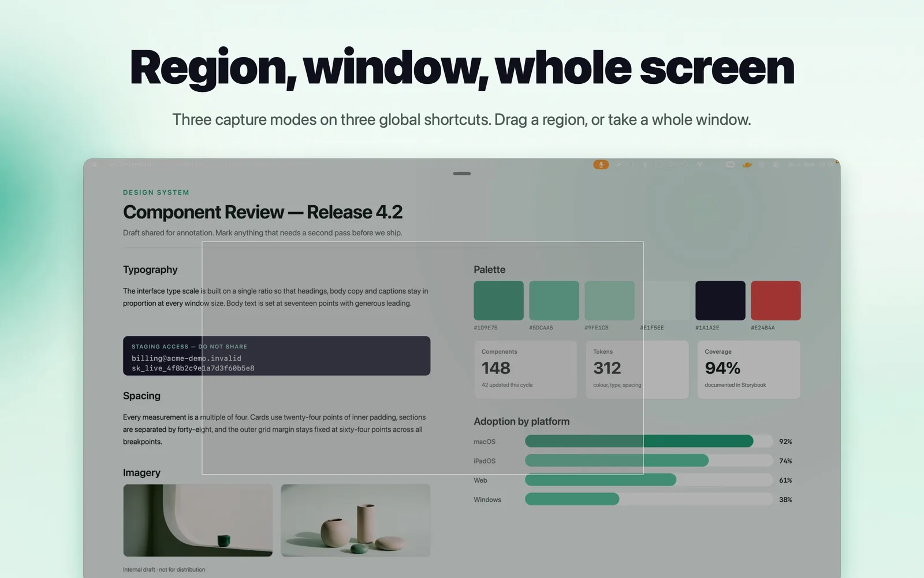
Task: Click the "#5DCAA5" hex code label
Action: pyautogui.click(x=541, y=328)
